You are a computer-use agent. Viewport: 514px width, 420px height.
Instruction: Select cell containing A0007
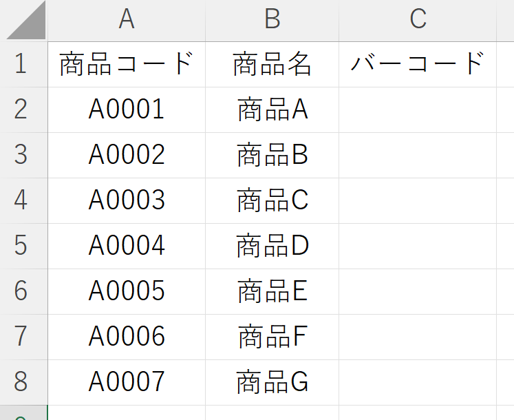(x=126, y=382)
